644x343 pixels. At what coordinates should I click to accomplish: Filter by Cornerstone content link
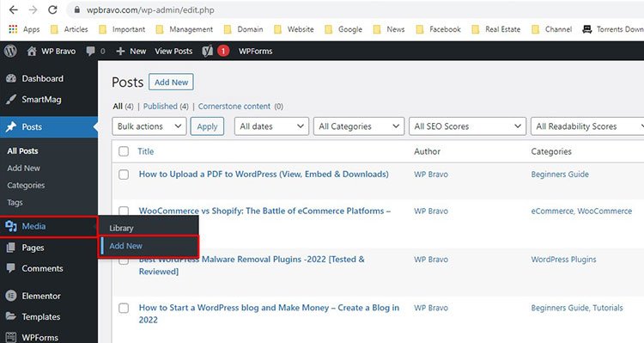(234, 106)
